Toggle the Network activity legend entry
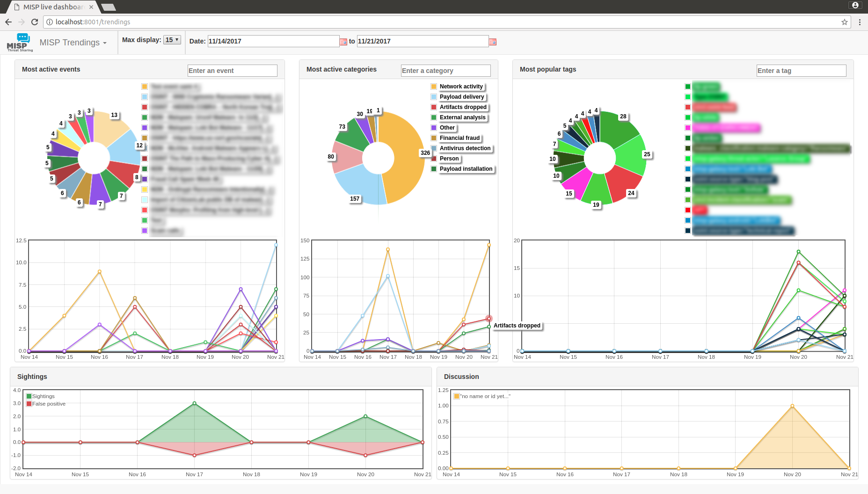The image size is (868, 494). point(461,86)
